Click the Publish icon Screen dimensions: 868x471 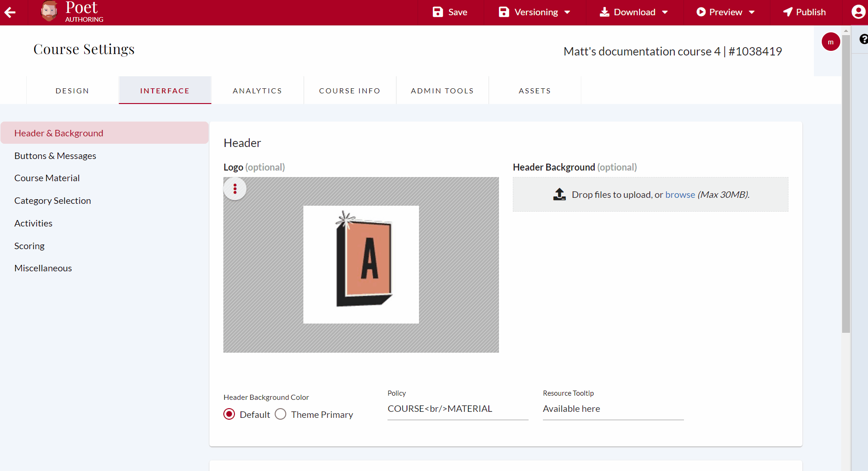click(x=788, y=12)
